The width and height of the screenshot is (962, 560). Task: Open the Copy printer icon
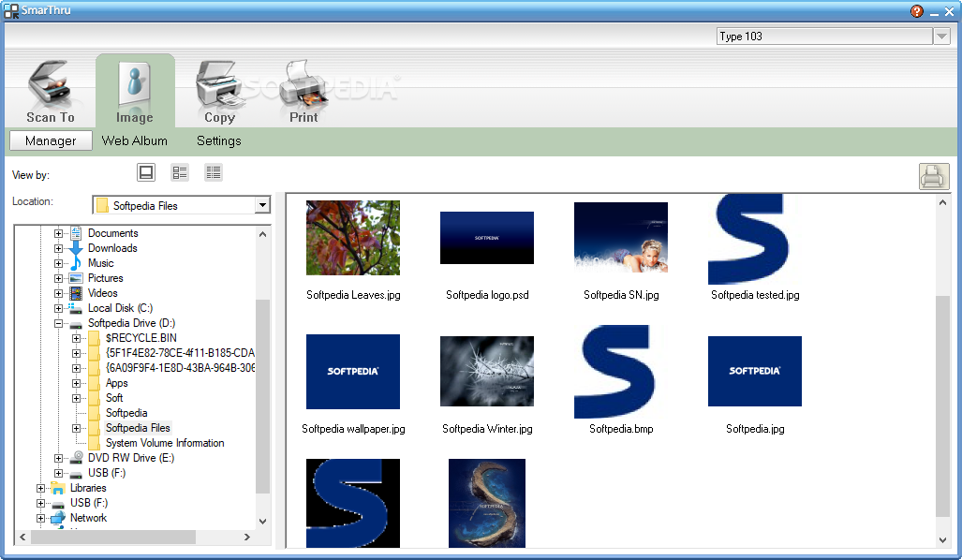click(x=219, y=84)
